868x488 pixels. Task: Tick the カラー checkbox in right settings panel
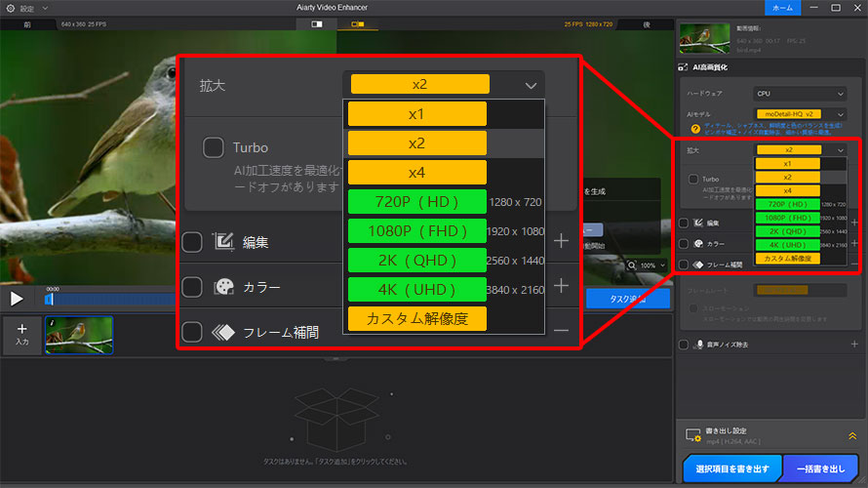point(684,244)
